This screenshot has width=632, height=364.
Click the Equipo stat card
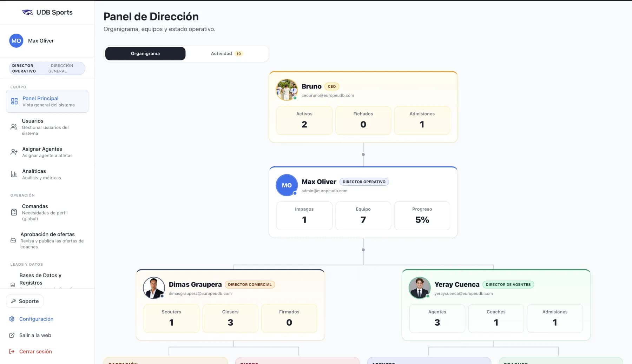363,216
